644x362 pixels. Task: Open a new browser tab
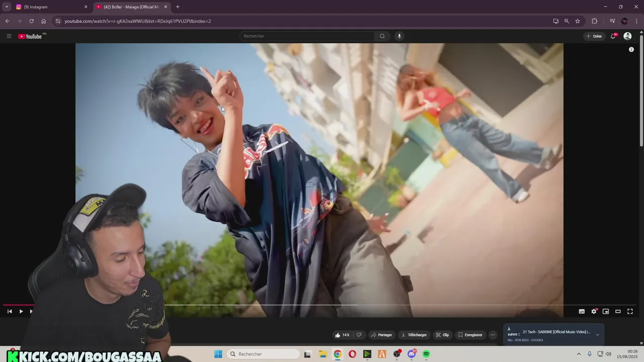(178, 7)
